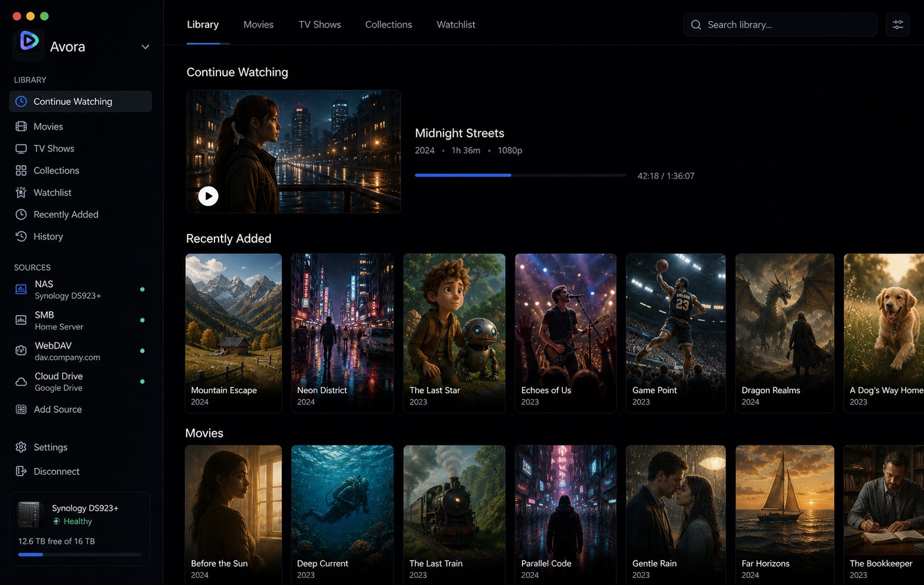Screen dimensions: 924x585
Task: Click the NAS green connection status dot
Action: (x=142, y=290)
